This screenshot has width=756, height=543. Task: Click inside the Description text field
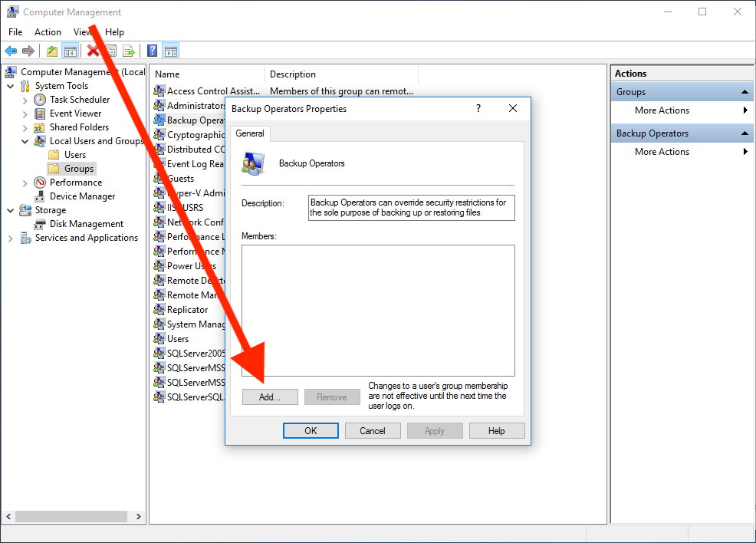coord(411,207)
